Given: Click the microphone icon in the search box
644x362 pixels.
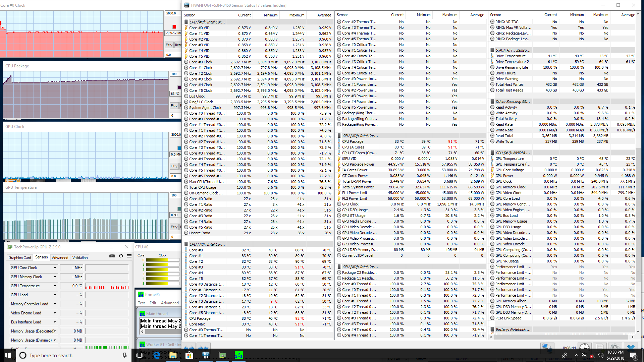Looking at the screenshot, I should coord(124,355).
